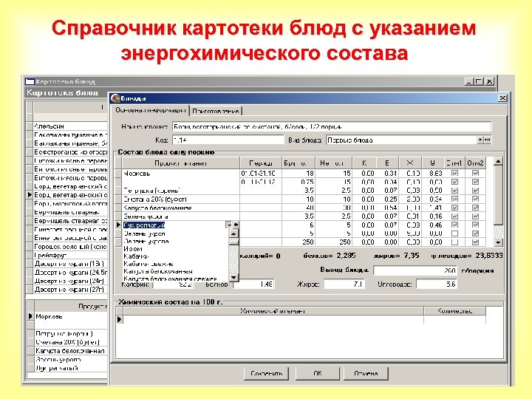The width and height of the screenshot is (532, 399).
Task: Click ingredient table scrollbar down arrow
Action: (498, 242)
